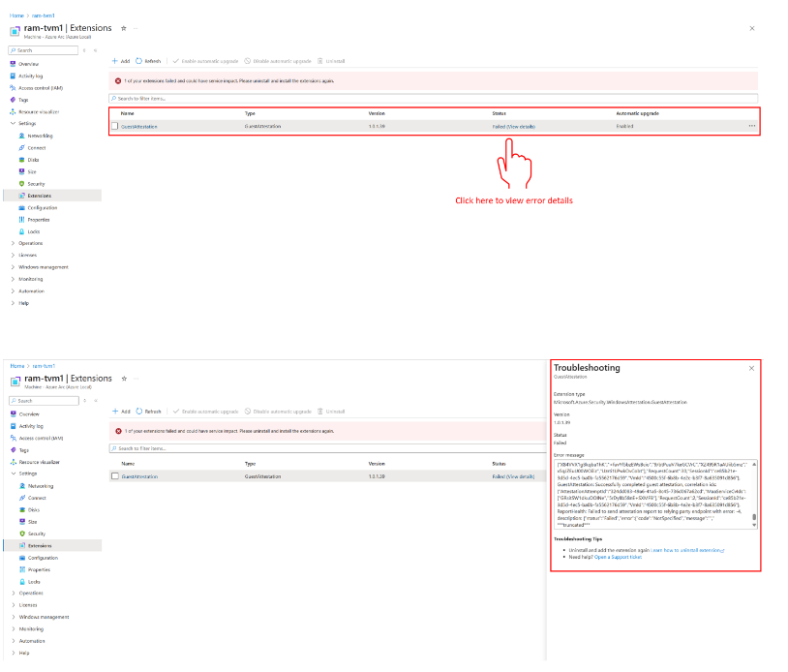Click Refresh in the upper screenshot toolbar
788x672 pixels.
click(148, 61)
